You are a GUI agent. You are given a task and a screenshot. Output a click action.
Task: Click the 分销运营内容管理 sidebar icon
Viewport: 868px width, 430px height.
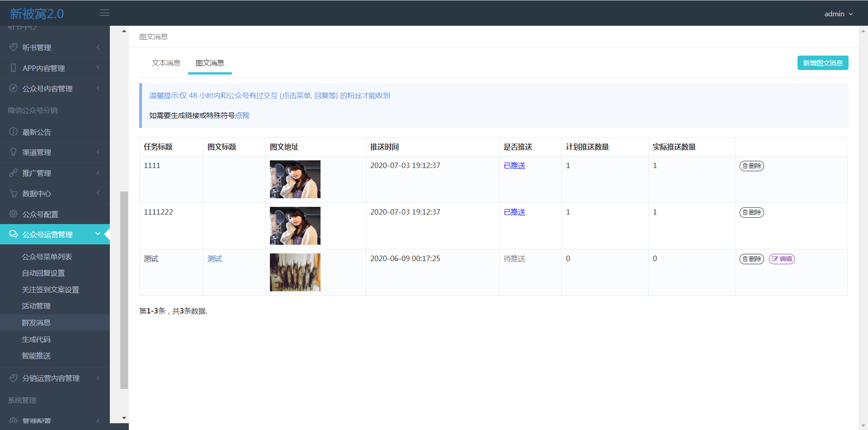click(14, 378)
